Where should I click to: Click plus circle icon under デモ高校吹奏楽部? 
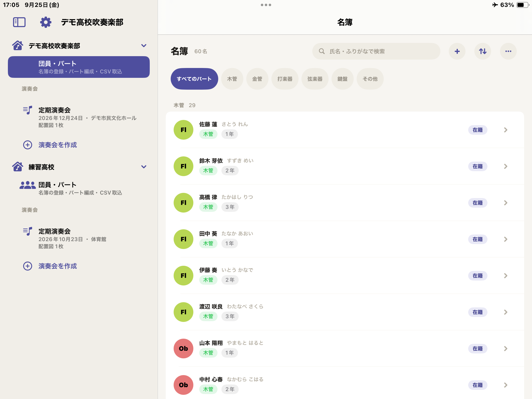(x=28, y=145)
